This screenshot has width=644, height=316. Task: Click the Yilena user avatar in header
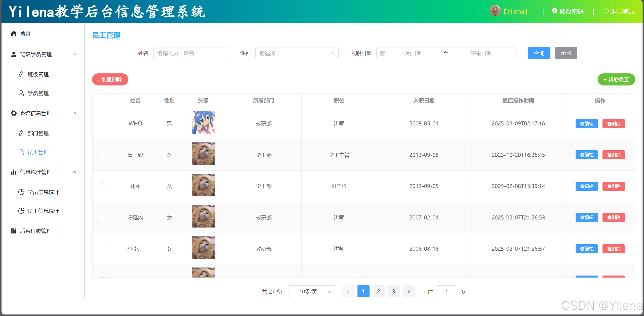(x=495, y=11)
